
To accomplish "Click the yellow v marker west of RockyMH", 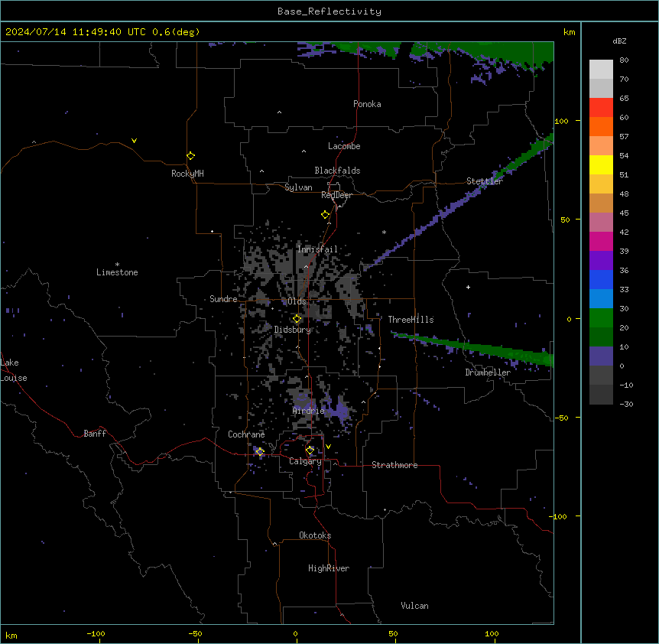I will [134, 141].
